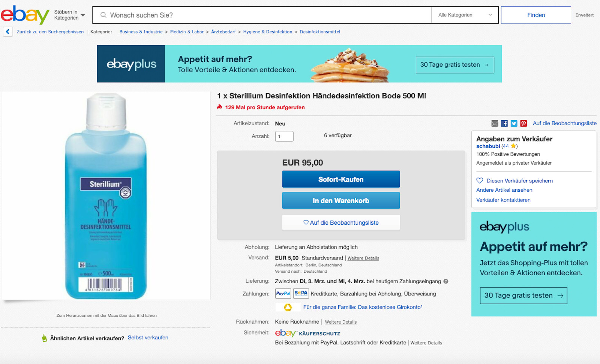Click the delivery info question mark icon
Screen dimensions: 600x364
pos(446,281)
